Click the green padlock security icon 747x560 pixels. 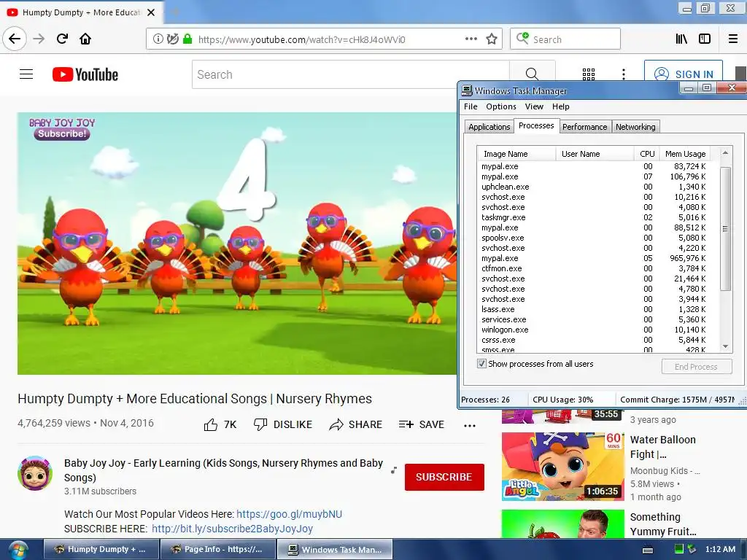[187, 39]
